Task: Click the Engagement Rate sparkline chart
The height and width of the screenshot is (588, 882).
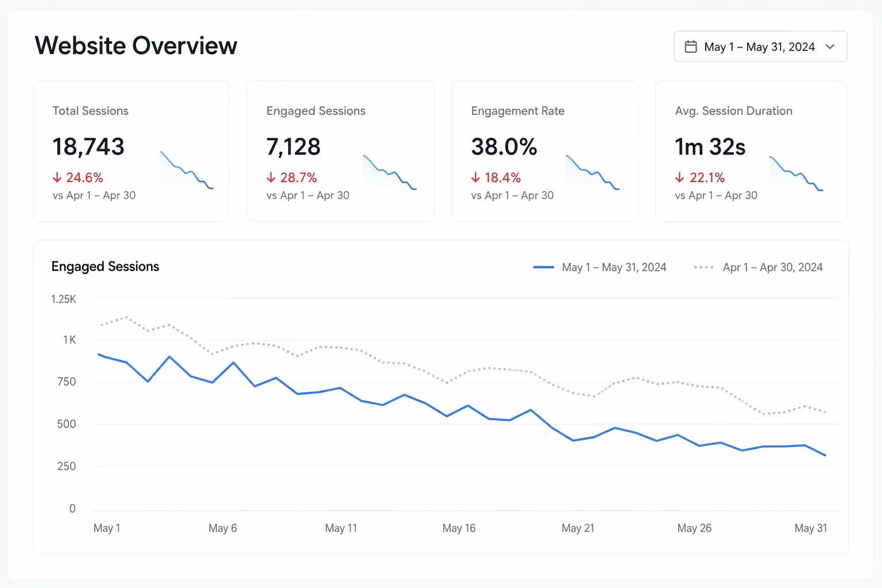Action: (593, 172)
